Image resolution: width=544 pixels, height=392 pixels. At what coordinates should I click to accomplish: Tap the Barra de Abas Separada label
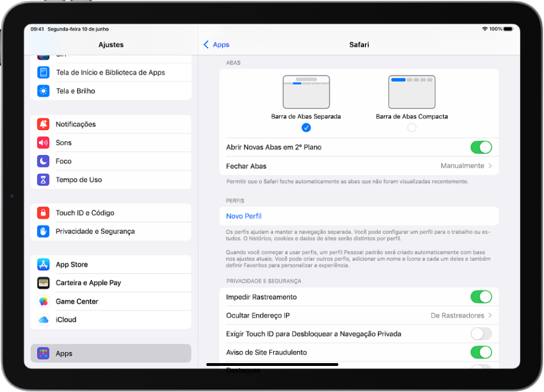306,117
